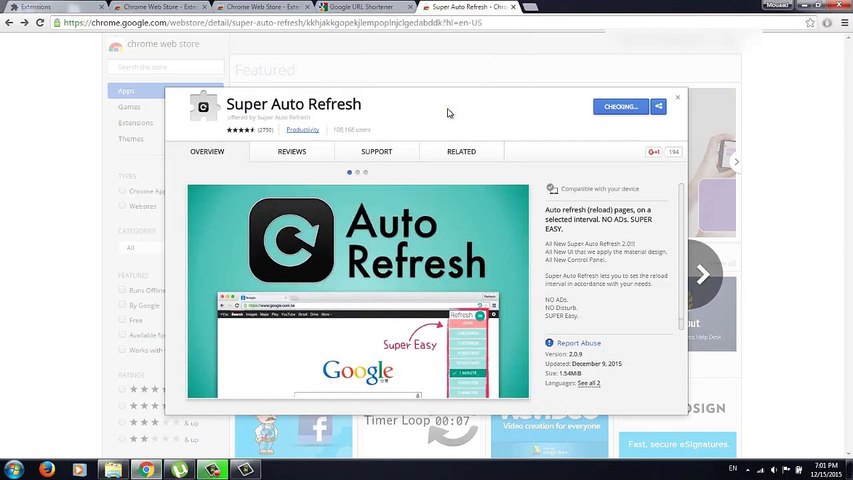Screen dimensions: 853x480
Task: Open the media player taskbar icon
Action: point(79,469)
